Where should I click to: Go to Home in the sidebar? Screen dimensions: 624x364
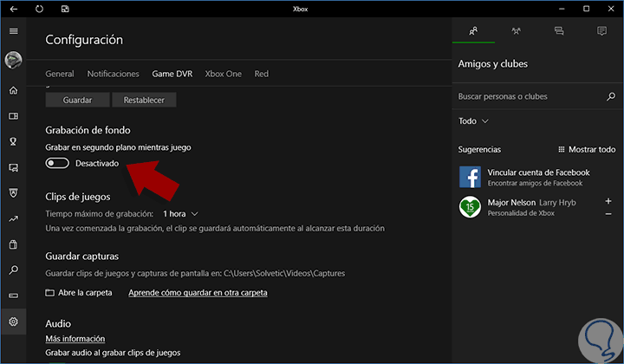pos(14,91)
